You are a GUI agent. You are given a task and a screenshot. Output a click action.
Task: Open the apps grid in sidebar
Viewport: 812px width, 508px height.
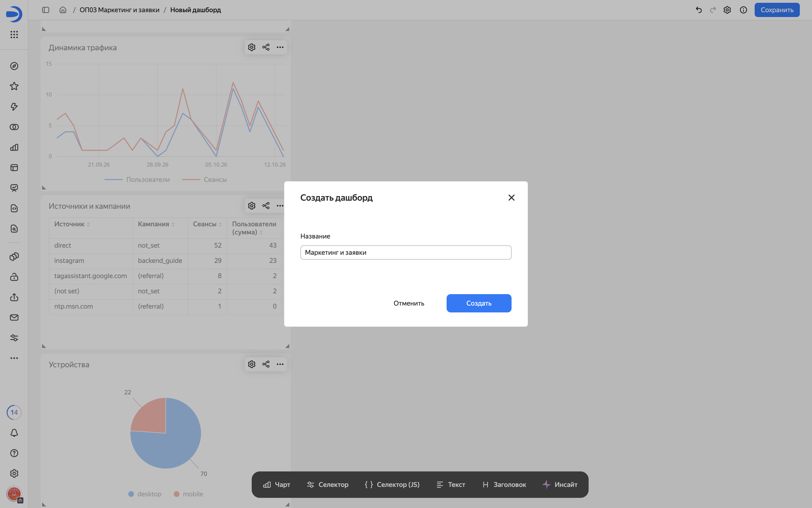click(x=14, y=34)
